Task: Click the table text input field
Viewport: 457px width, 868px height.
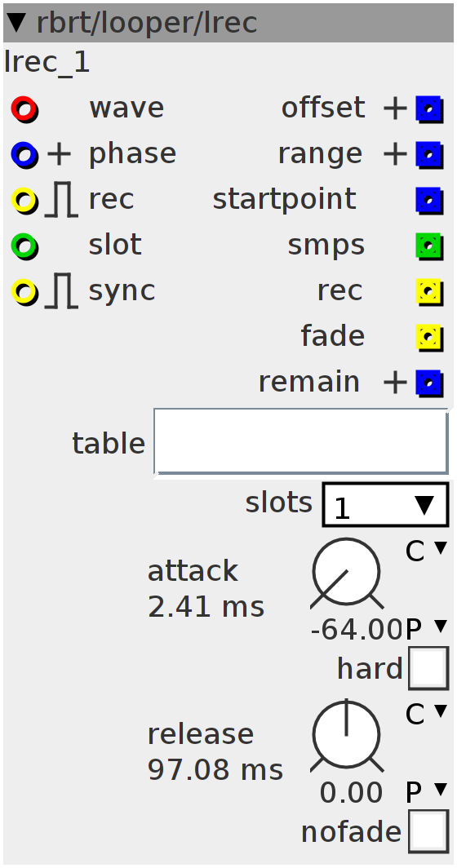Action: coord(301,441)
